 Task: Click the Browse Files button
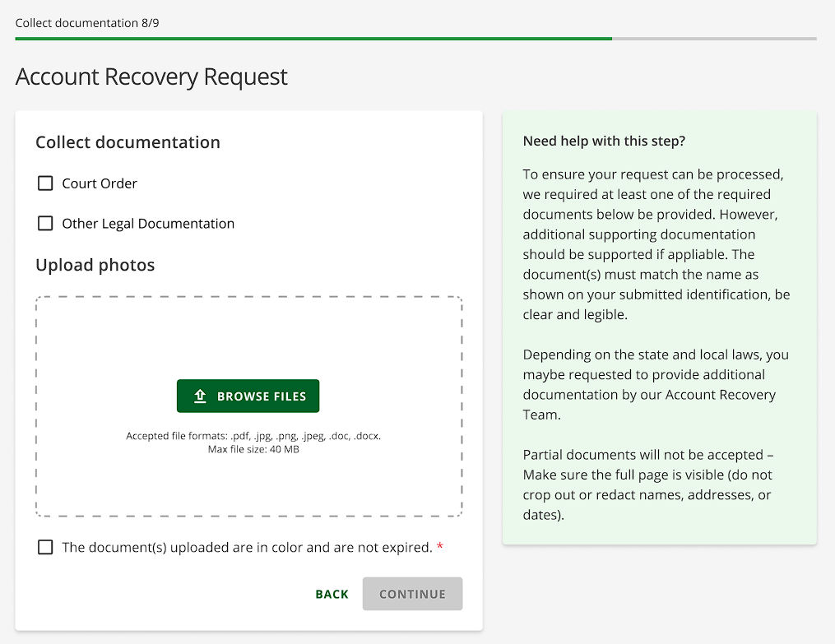coord(248,396)
